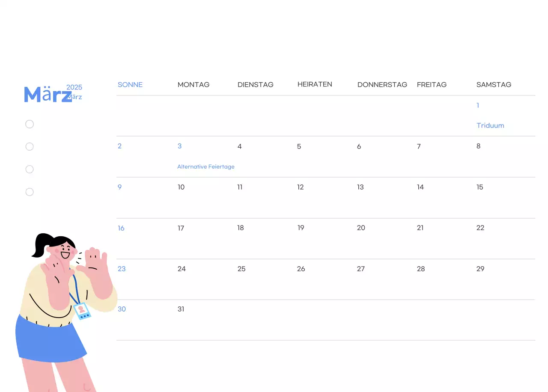This screenshot has height=392, width=548.
Task: Select the HEIRATEN column header
Action: tap(315, 84)
